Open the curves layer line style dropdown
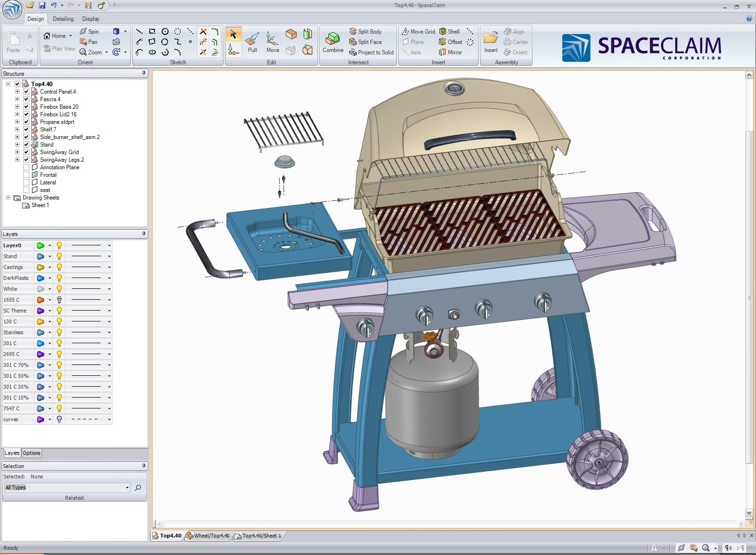756x555 pixels. click(x=109, y=419)
